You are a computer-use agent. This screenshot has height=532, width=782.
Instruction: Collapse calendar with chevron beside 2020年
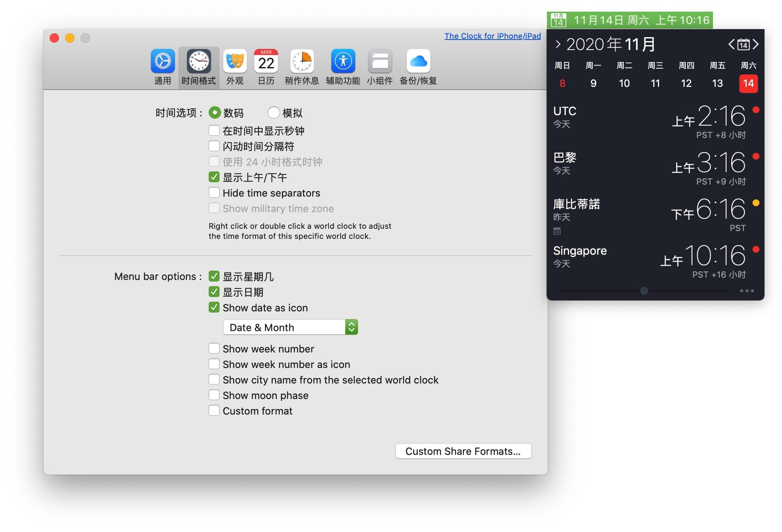click(x=558, y=44)
